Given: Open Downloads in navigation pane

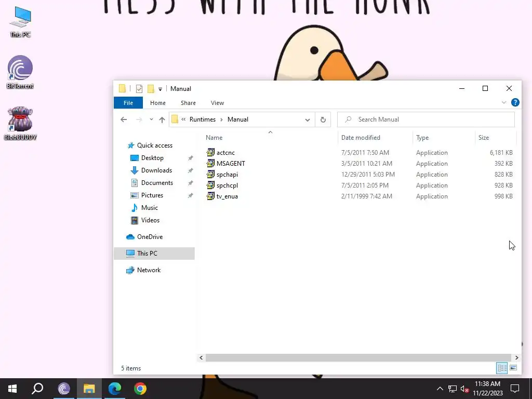Looking at the screenshot, I should pyautogui.click(x=156, y=170).
